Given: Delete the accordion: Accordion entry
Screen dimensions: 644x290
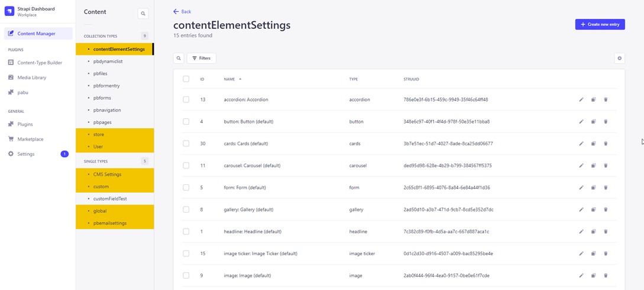Looking at the screenshot, I should (606, 100).
